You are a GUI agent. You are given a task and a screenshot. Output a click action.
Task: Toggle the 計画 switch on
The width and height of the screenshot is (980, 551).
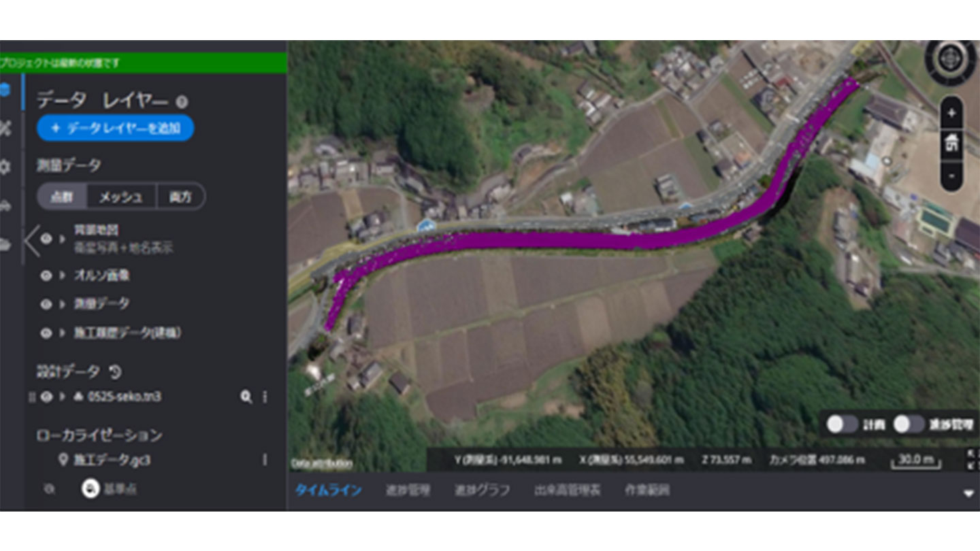click(x=842, y=424)
